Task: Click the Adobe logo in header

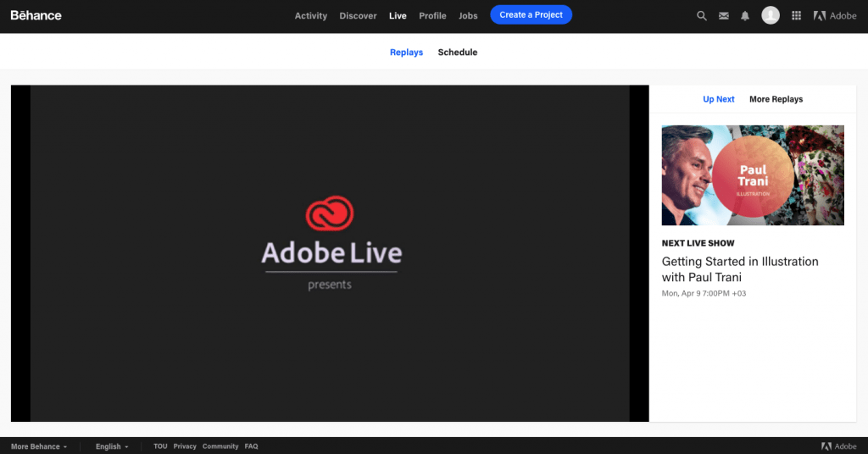Action: click(x=835, y=16)
